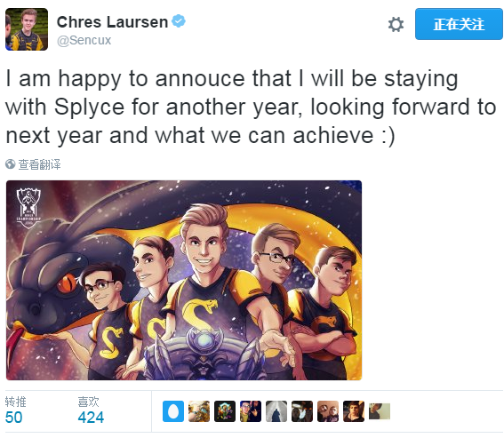Click the blue verified badge
Image resolution: width=504 pixels, height=438 pixels.
click(x=179, y=21)
